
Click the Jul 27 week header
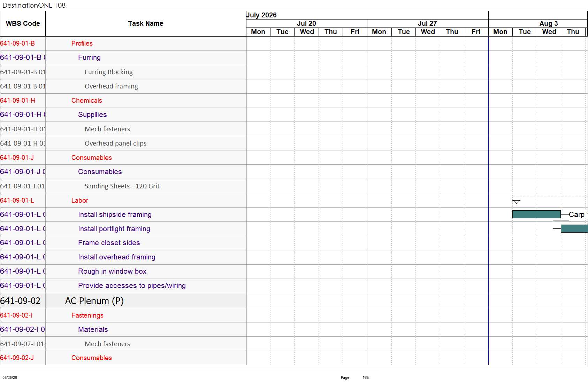(x=427, y=23)
